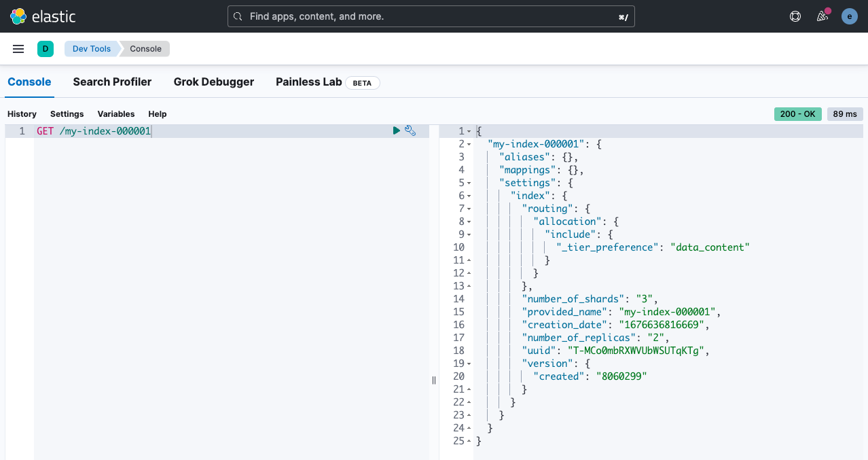
Task: Focus the Find apps search field
Action: (431, 16)
